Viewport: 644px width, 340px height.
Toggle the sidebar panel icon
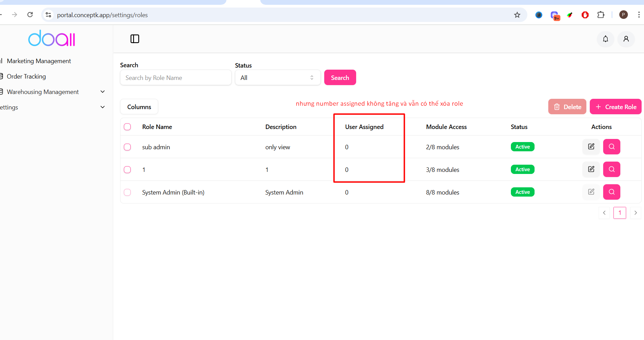click(x=135, y=39)
